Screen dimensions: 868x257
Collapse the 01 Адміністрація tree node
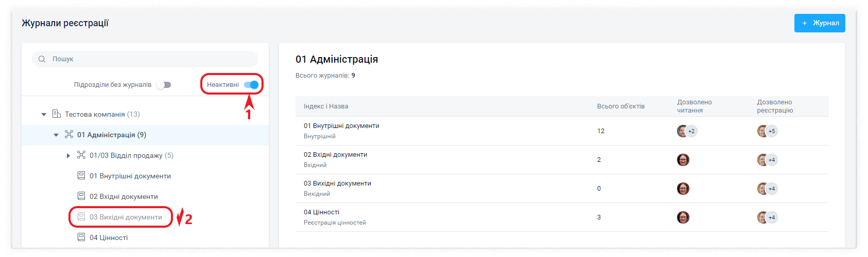point(56,135)
